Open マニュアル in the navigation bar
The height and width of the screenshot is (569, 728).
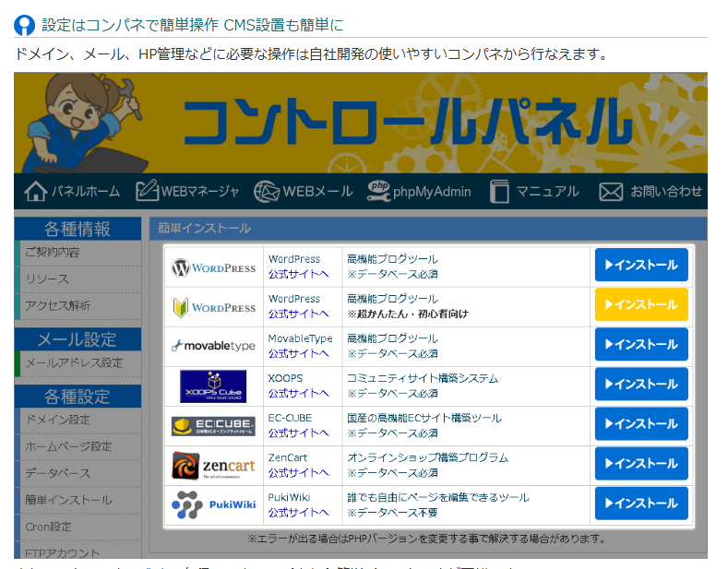coord(534,191)
